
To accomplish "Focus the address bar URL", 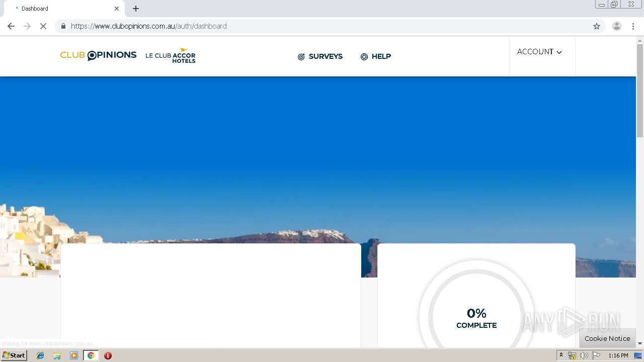I will 149,26.
